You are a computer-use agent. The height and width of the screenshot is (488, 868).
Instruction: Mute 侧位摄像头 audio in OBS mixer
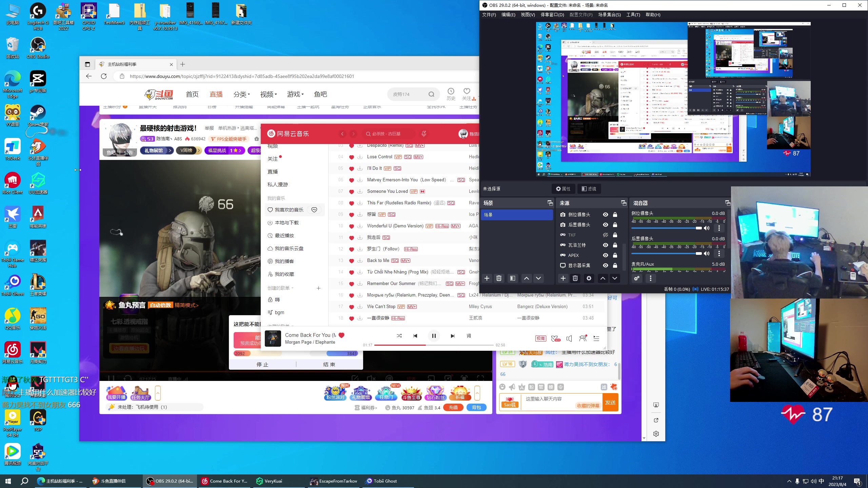(x=707, y=228)
